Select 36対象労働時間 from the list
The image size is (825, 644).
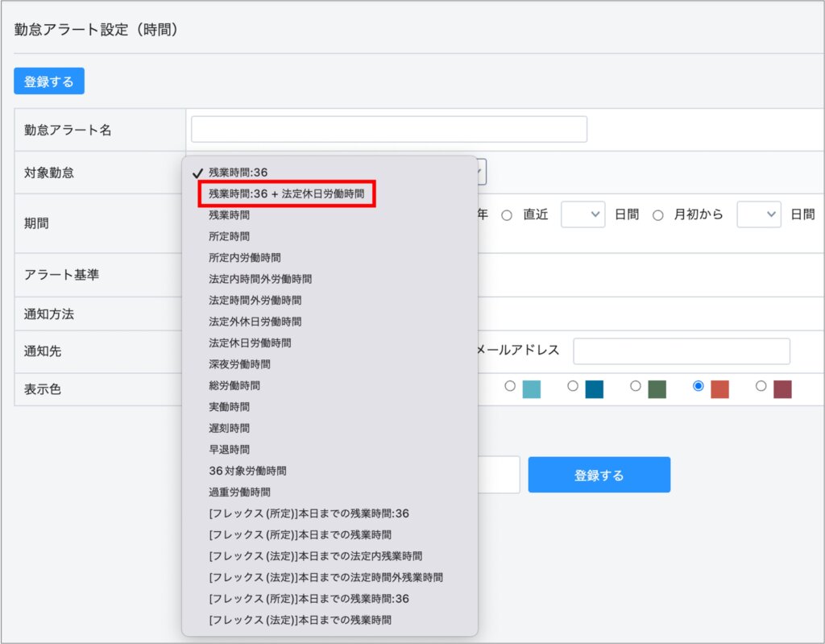[x=247, y=471]
